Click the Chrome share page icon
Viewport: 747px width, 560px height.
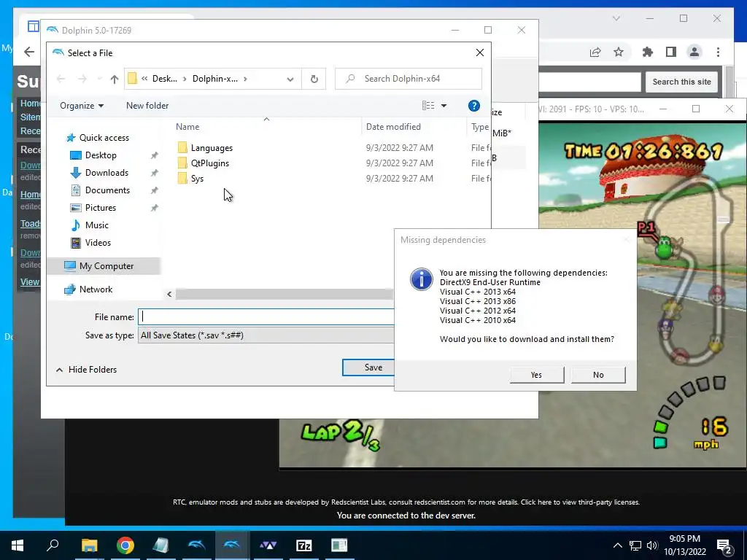coord(595,52)
